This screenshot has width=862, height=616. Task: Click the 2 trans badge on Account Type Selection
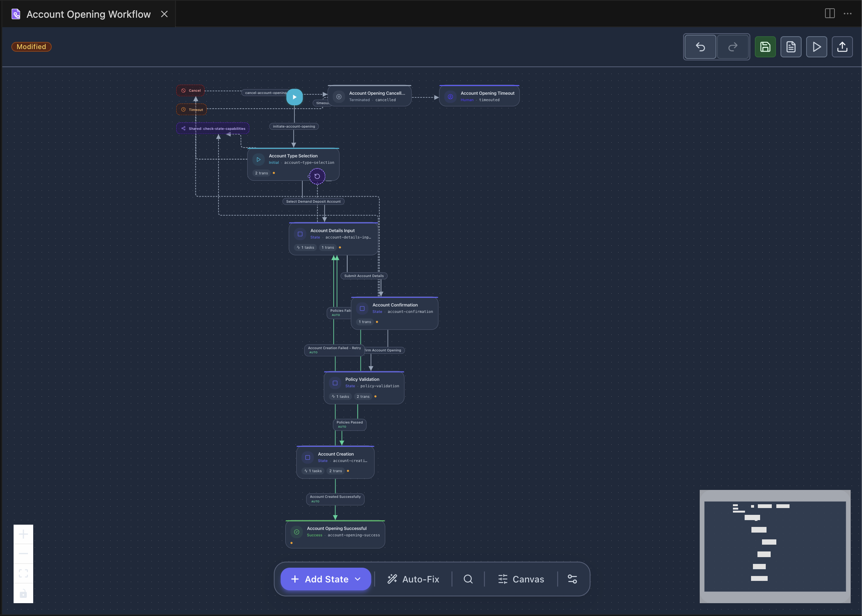coord(262,173)
